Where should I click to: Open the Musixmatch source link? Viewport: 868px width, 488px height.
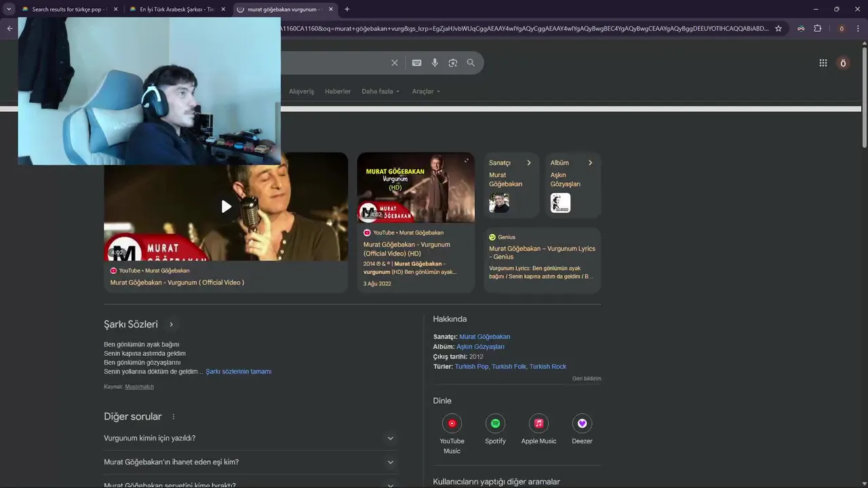click(139, 387)
